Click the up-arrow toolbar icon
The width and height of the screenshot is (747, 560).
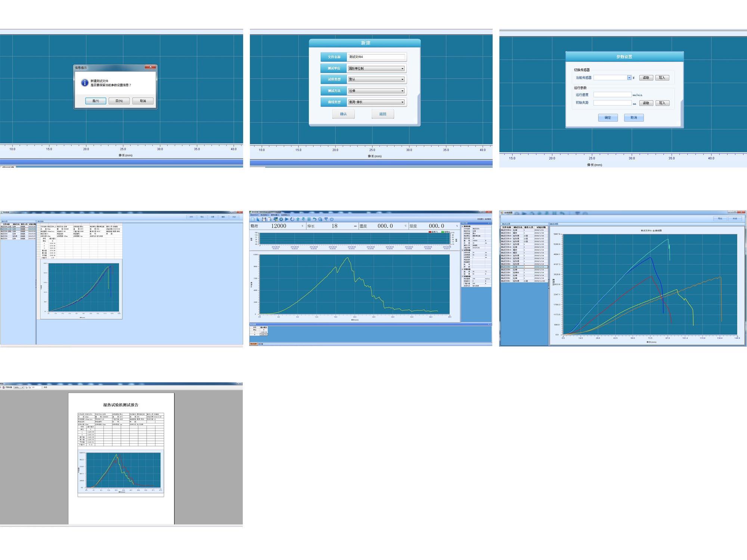tap(298, 219)
